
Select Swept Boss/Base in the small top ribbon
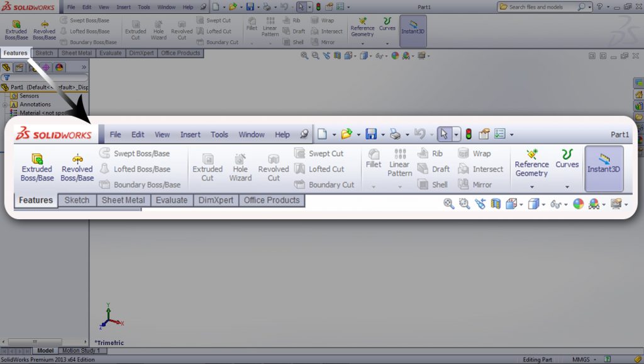point(85,20)
